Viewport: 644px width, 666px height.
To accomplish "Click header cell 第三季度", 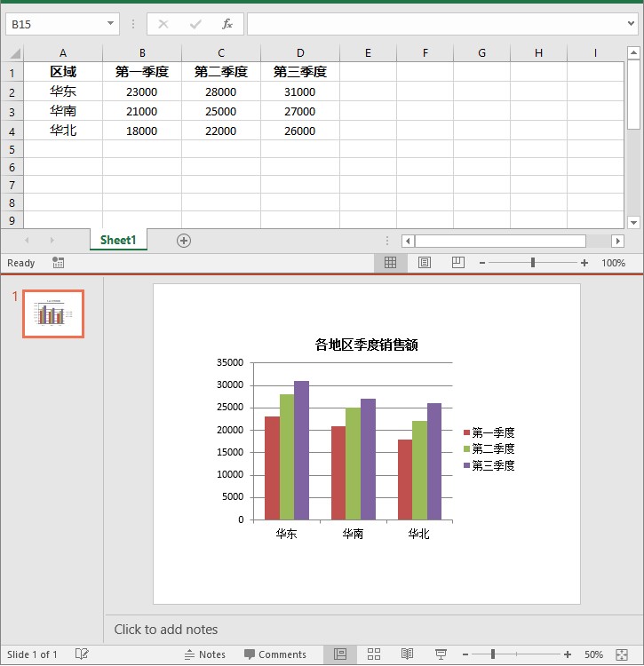I will (x=300, y=72).
